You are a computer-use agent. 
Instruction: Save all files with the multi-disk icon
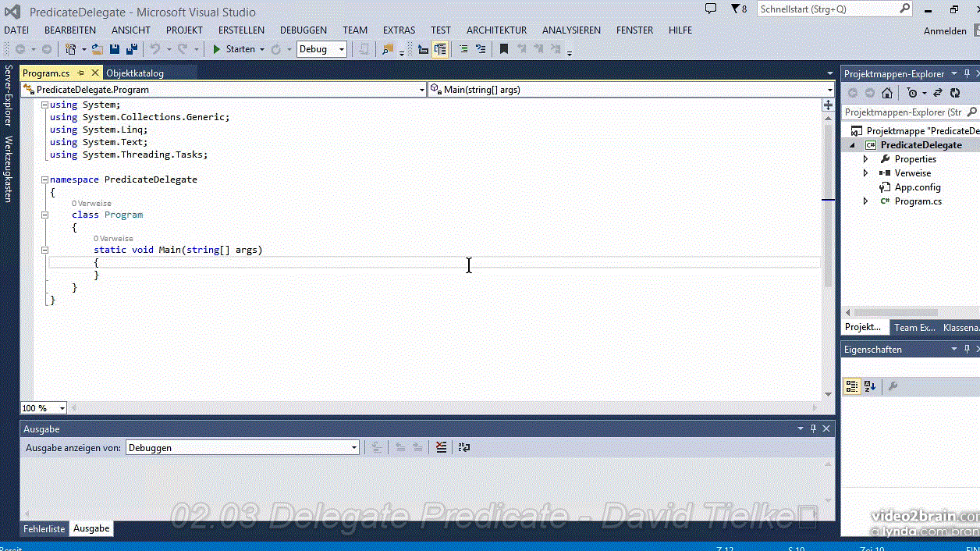pos(131,49)
